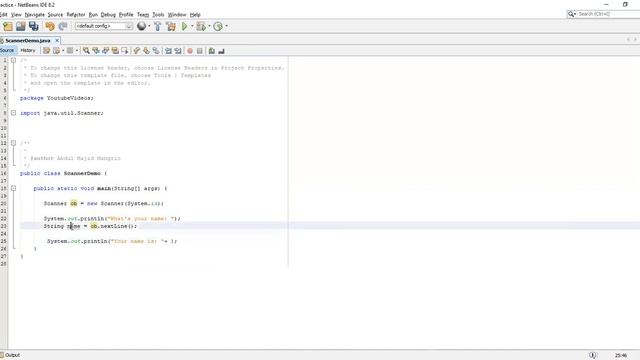The width and height of the screenshot is (640, 360).
Task: Click the Find Previous Occurrence icon
Action: 96,51
